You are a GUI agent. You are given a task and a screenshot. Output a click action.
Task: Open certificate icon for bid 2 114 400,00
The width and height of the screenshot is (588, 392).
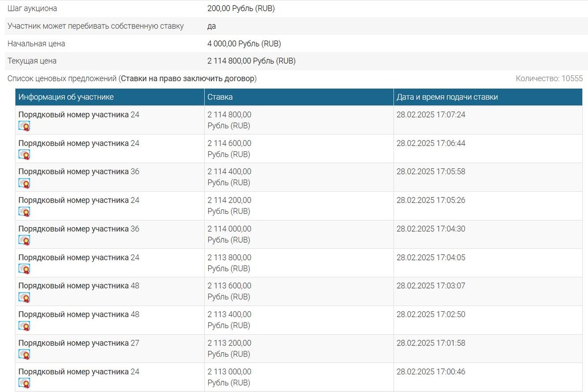click(24, 183)
